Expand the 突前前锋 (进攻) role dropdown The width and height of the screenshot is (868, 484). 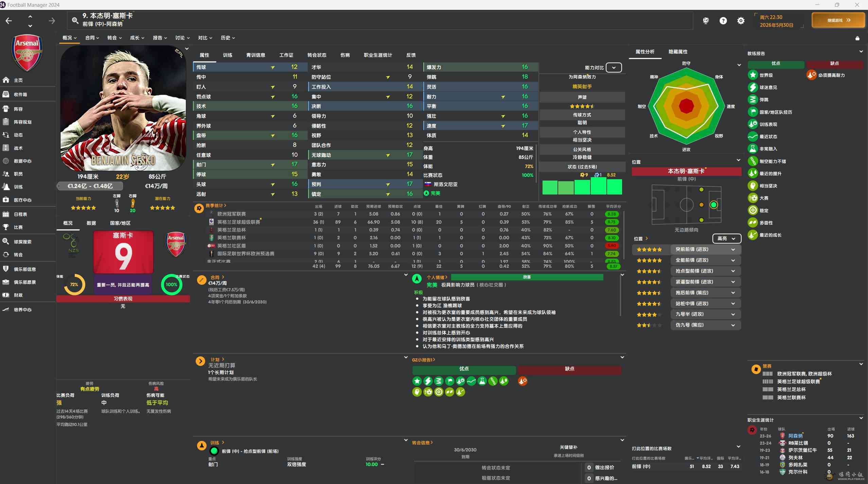coord(733,249)
